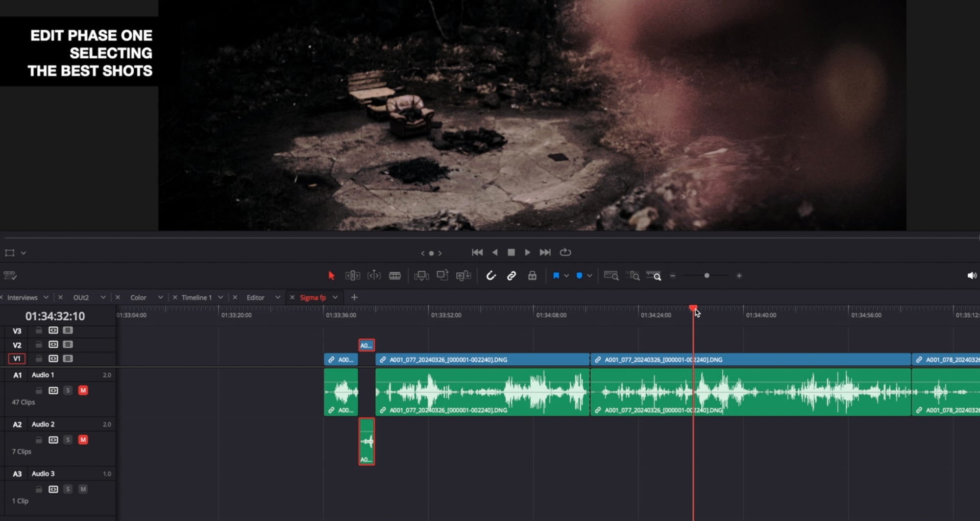Open the Sigma fp tab dropdown arrow
Image resolution: width=980 pixels, height=521 pixels.
(x=335, y=297)
